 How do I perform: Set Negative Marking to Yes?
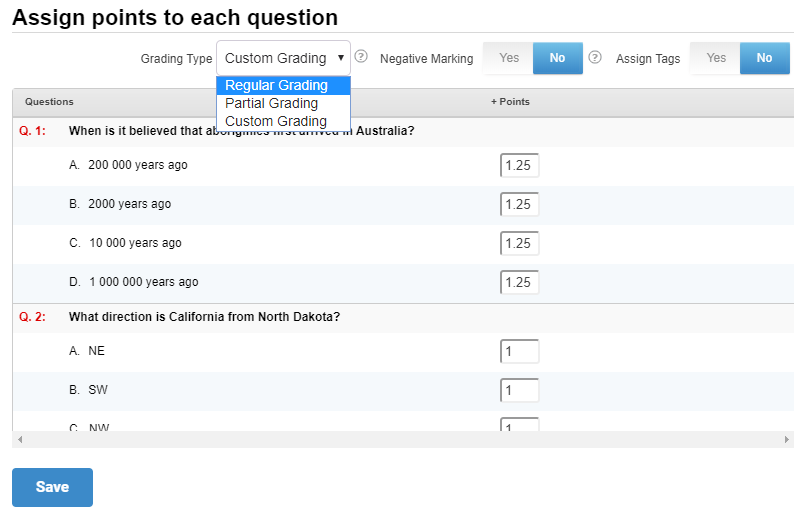pos(509,58)
